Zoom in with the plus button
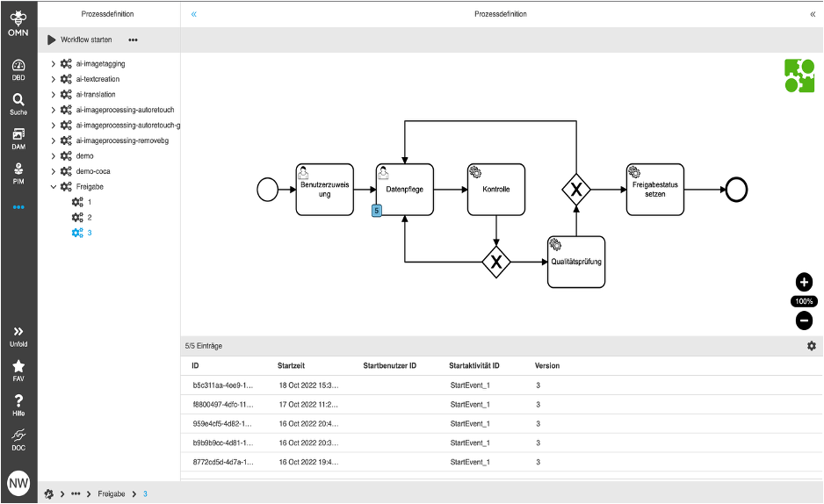This screenshot has height=504, width=824. (x=804, y=282)
